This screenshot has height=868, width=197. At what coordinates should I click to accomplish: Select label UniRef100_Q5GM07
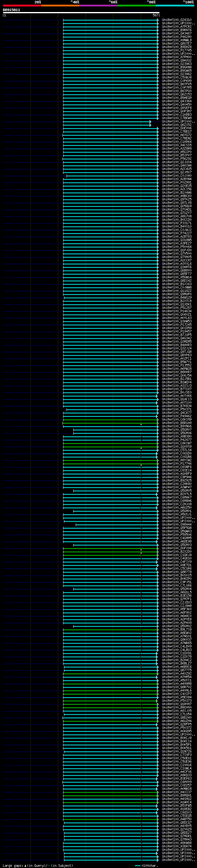(x=177, y=430)
